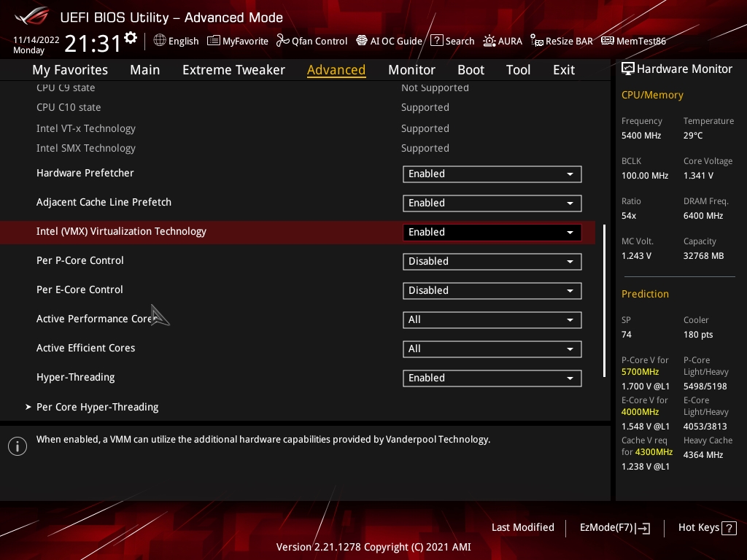Image resolution: width=747 pixels, height=560 pixels.
Task: Launch the AI OC Guide
Action: tap(390, 41)
